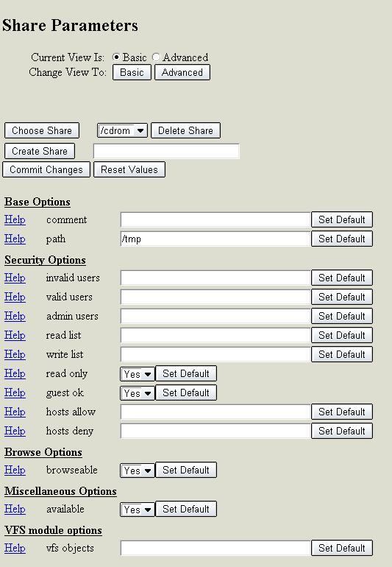Open the available Yes dropdown
This screenshot has width=392, height=567.
coord(138,510)
